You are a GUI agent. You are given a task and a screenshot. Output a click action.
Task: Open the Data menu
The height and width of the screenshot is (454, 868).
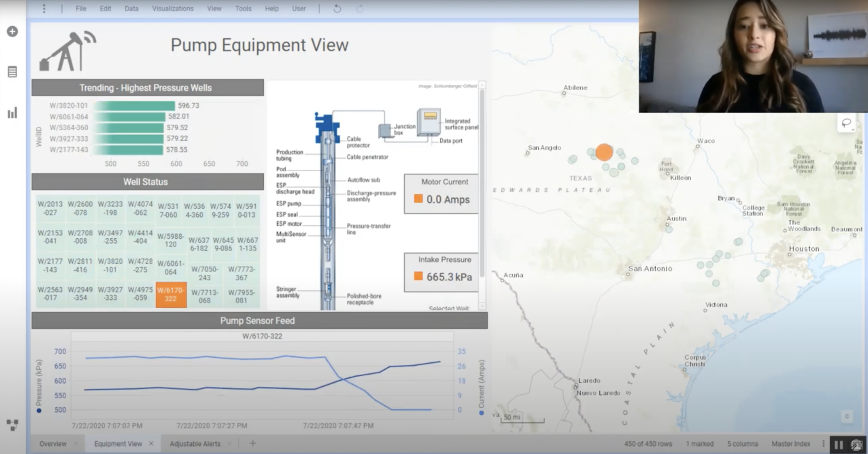coord(131,9)
